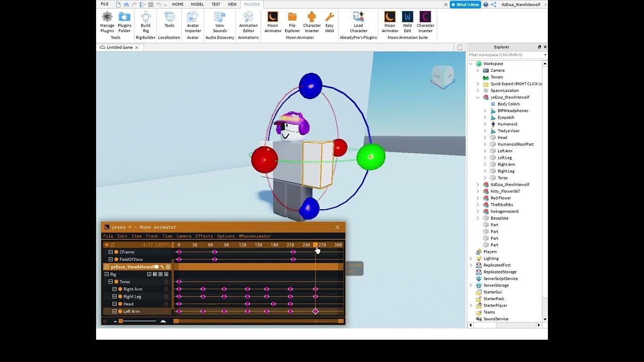
Task: Collapse the Torso track in Moon Animator
Action: [x=111, y=282]
